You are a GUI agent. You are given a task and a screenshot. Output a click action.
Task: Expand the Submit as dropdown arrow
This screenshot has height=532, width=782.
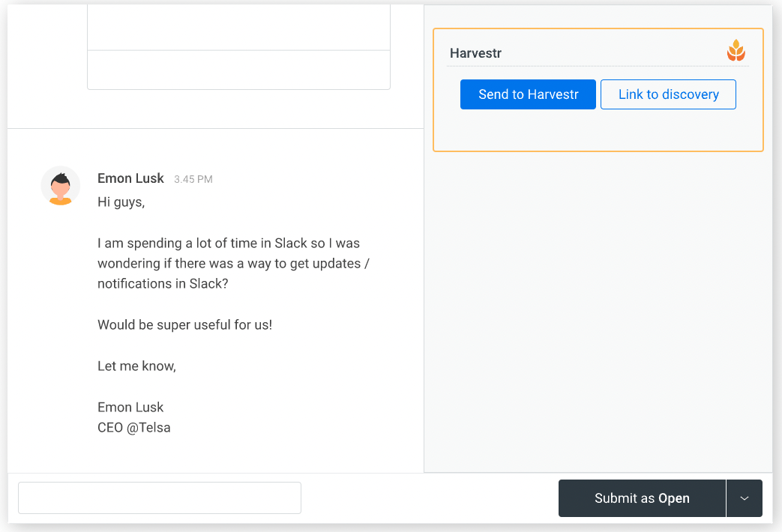tap(745, 498)
